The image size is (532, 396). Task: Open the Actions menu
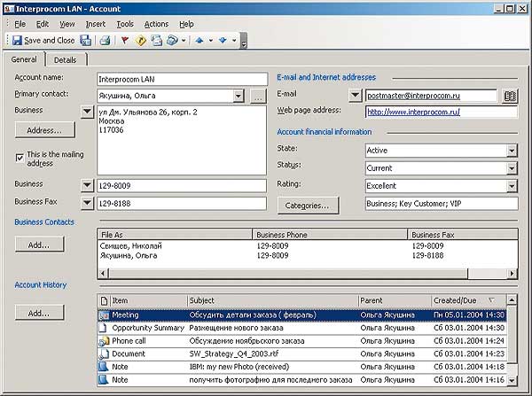click(156, 24)
